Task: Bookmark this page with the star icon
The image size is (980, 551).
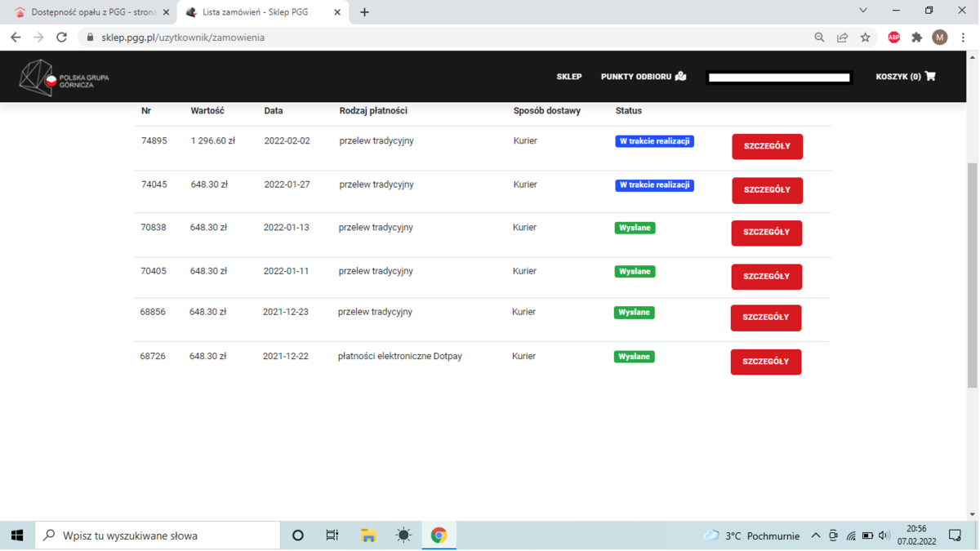Action: click(865, 38)
